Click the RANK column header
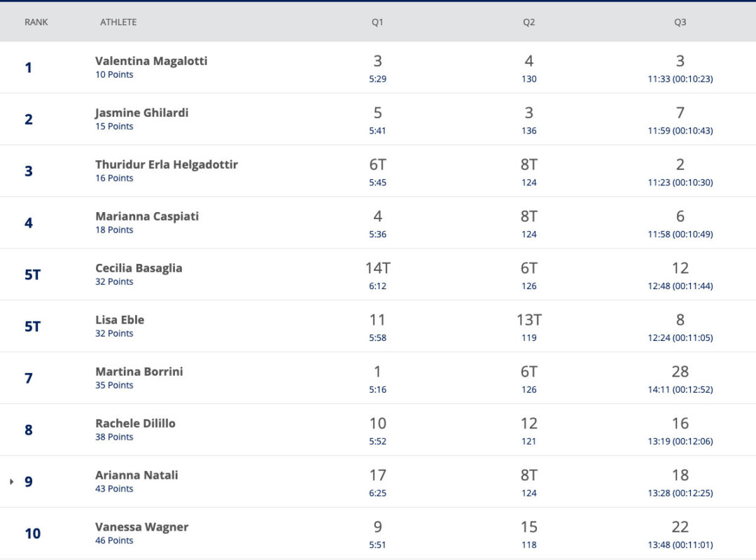 (36, 22)
